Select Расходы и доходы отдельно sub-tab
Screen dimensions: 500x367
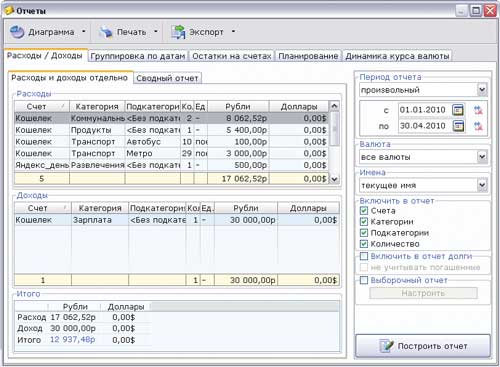[x=70, y=78]
